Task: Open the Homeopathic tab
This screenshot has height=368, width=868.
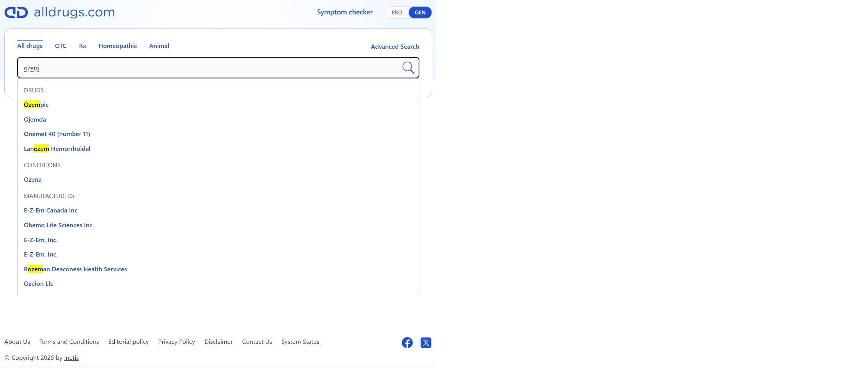Action: [x=118, y=46]
